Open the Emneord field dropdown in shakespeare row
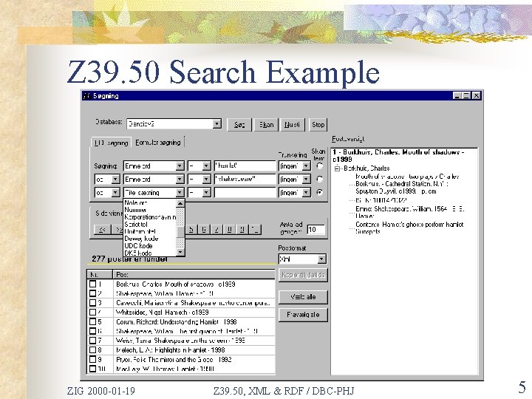The width and height of the screenshot is (532, 399). (180, 179)
